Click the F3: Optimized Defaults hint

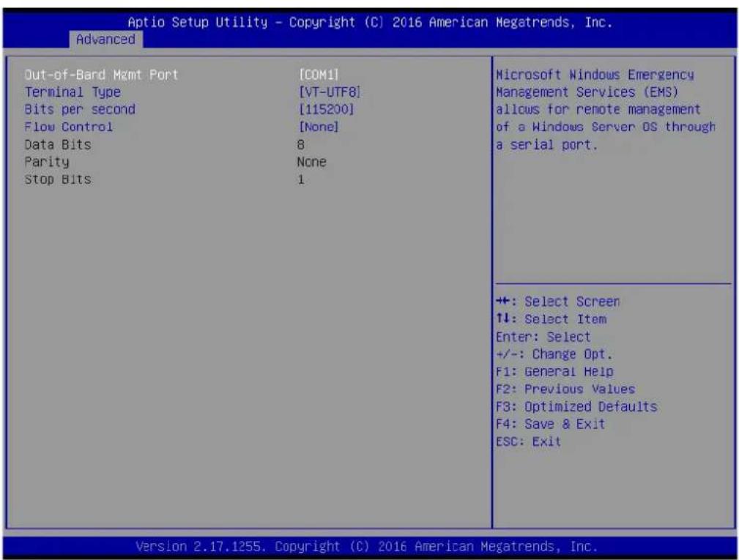(x=576, y=406)
